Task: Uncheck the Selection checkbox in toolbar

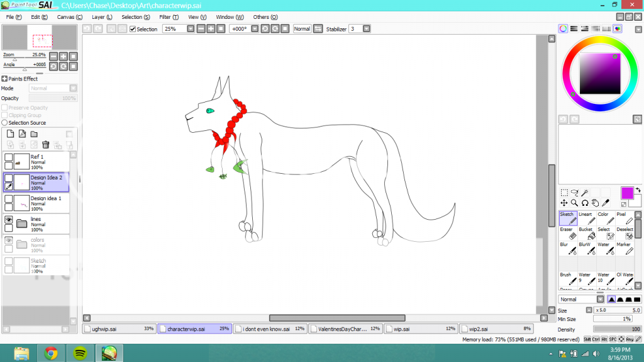Action: [133, 29]
